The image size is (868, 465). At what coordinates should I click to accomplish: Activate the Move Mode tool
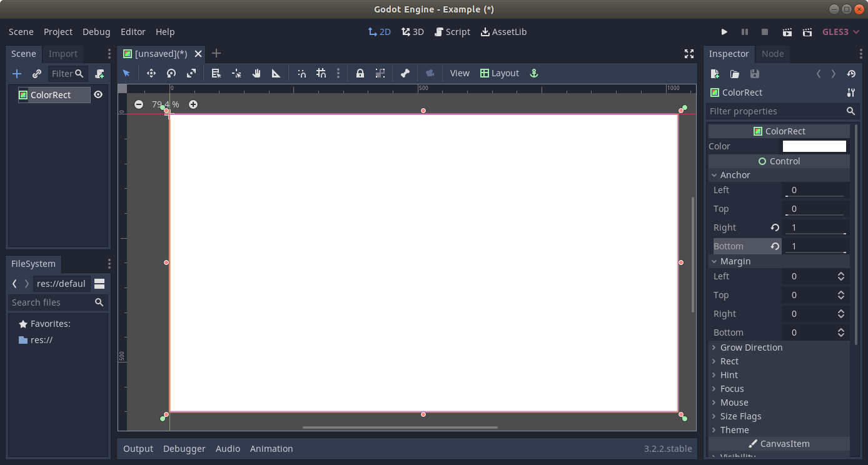pyautogui.click(x=151, y=73)
